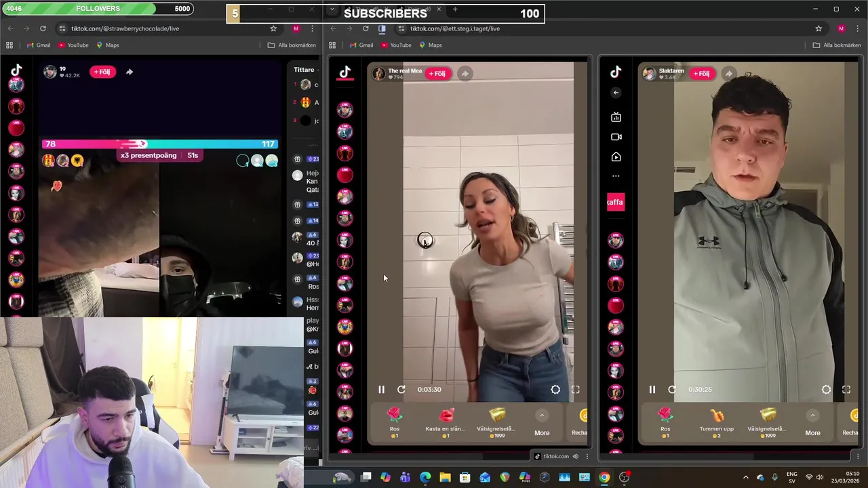
Task: Open Chrome menu in left browser window
Action: point(312,28)
